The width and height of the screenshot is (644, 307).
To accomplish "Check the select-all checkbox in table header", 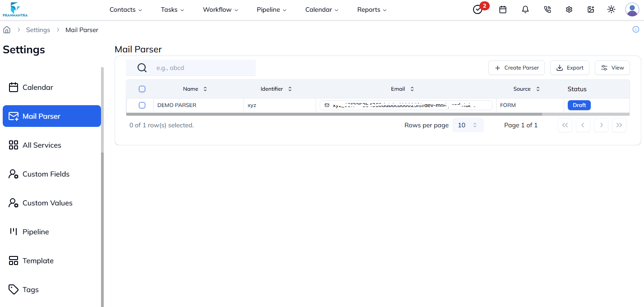I will click(x=142, y=89).
